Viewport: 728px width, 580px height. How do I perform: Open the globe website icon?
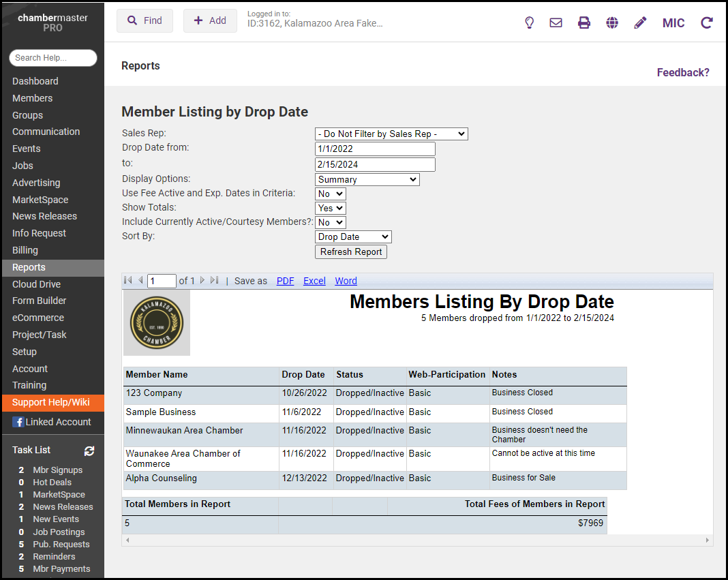pos(612,22)
